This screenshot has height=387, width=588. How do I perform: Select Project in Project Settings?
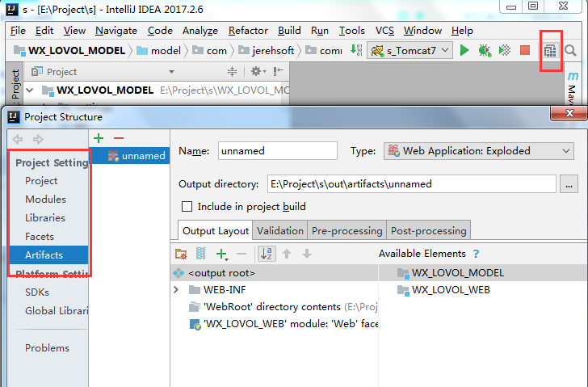pyautogui.click(x=41, y=181)
